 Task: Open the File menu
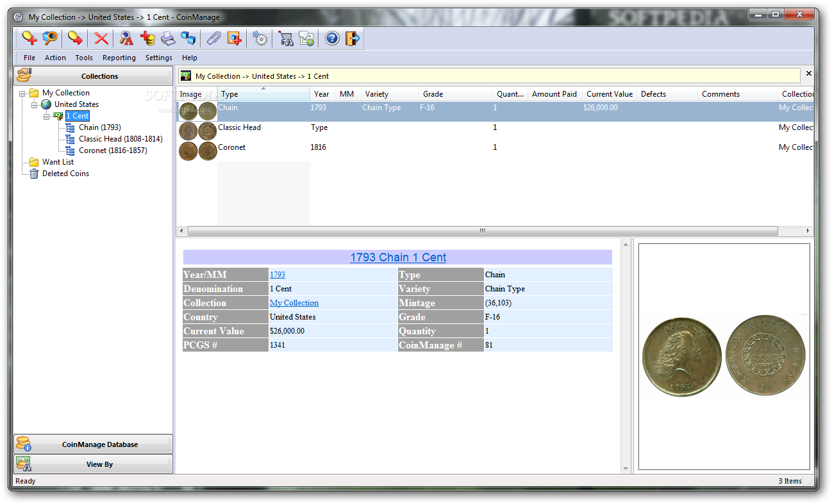pos(29,58)
